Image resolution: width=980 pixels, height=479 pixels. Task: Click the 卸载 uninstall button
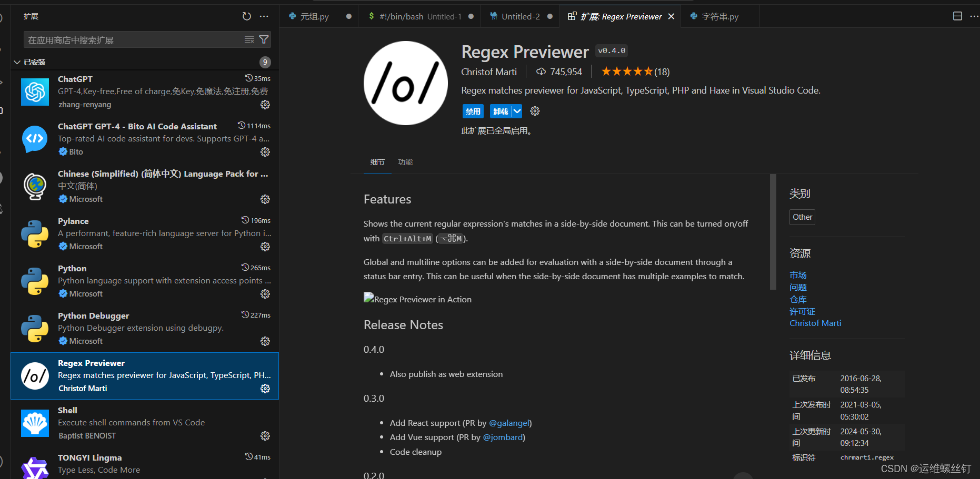[501, 111]
